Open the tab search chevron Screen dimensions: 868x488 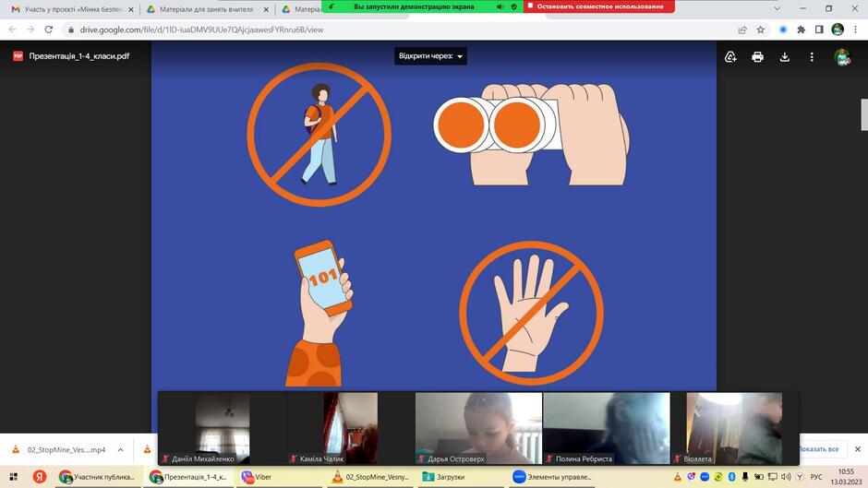pos(777,9)
